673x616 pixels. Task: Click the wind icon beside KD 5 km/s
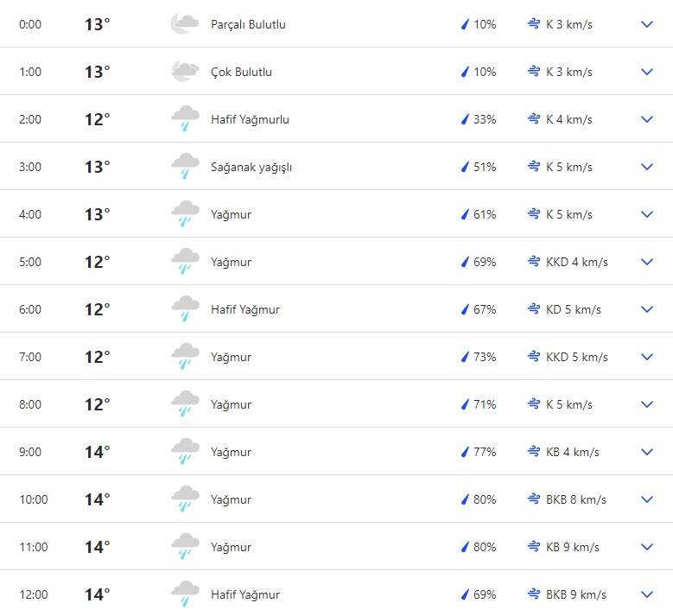534,309
